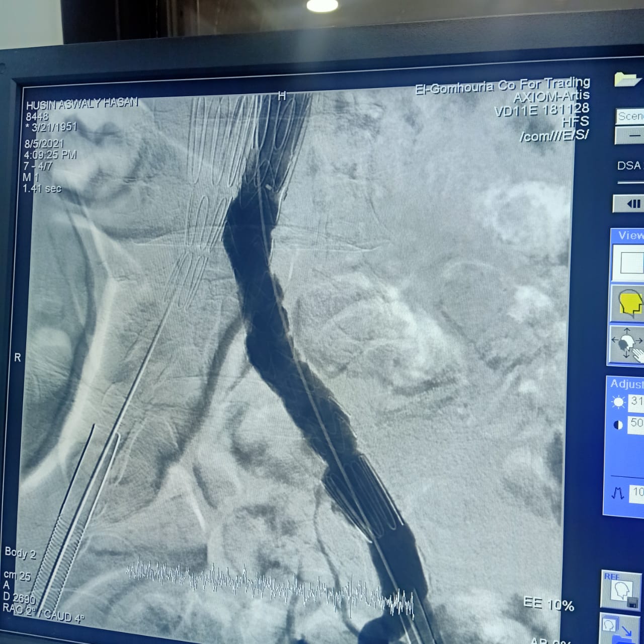This screenshot has height=644, width=644.
Task: Click the contrast value field showing 50
Action: 636,423
